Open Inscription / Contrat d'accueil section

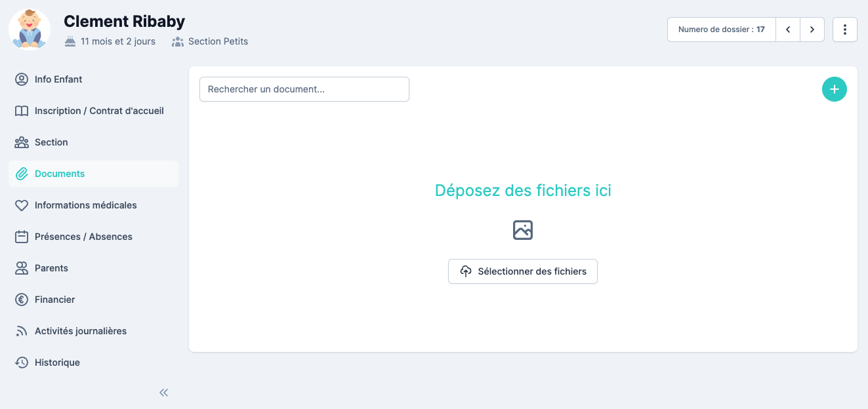pyautogui.click(x=99, y=111)
